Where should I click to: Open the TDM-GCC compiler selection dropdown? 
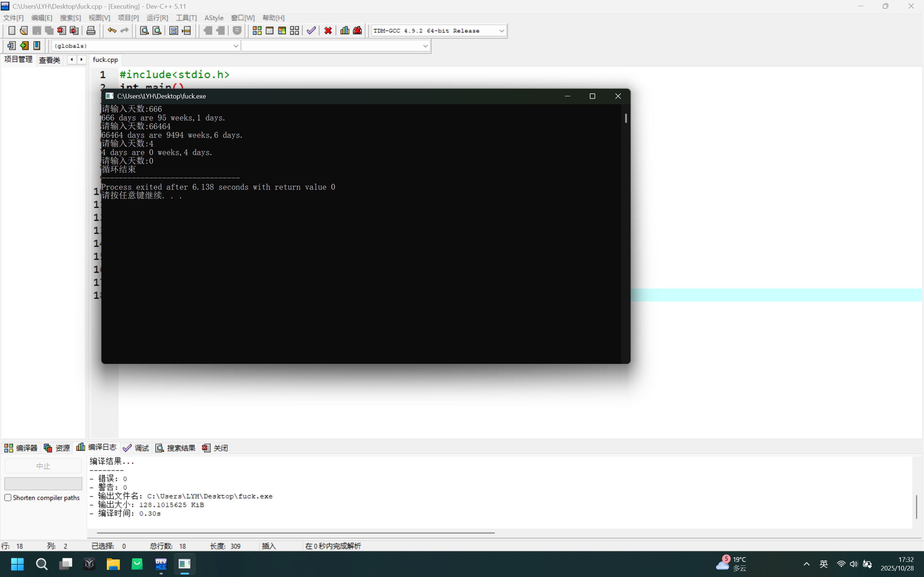501,31
